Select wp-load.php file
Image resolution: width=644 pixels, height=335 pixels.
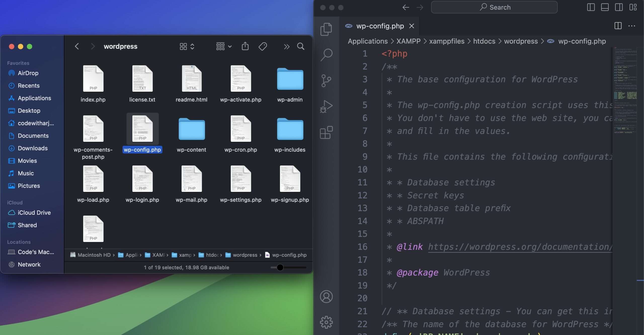tap(93, 184)
